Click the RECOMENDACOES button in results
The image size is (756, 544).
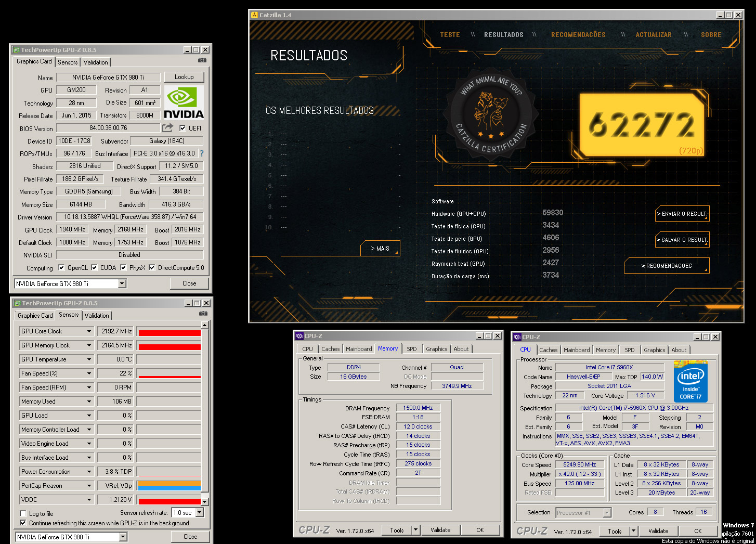pyautogui.click(x=667, y=266)
